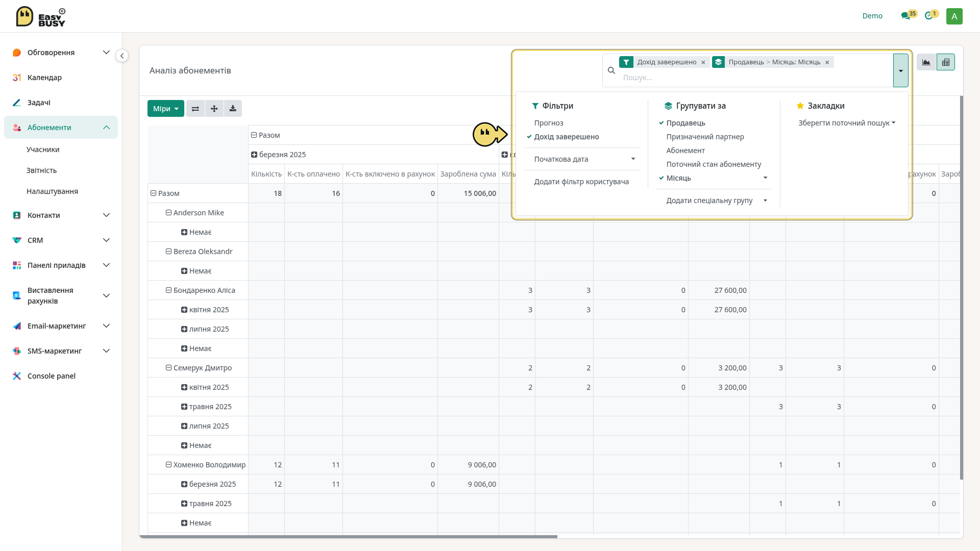Enable the Прогноз filter
This screenshot has height=551, width=980.
(549, 123)
